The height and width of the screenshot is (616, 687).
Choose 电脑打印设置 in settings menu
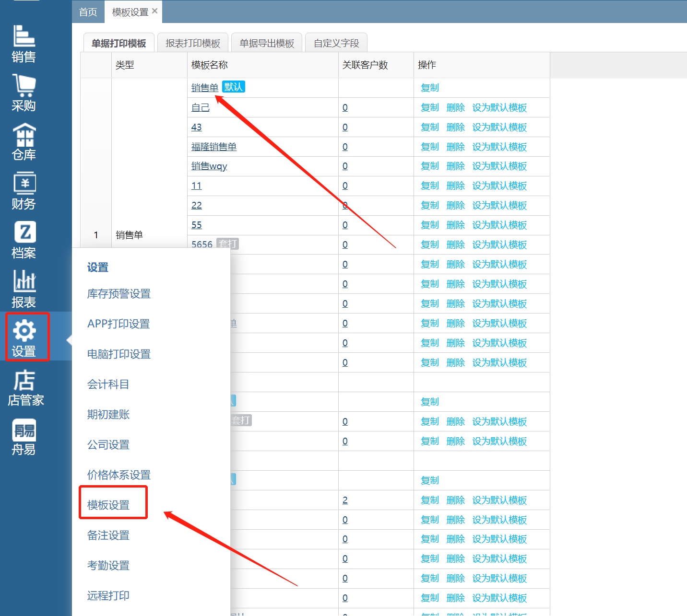[x=119, y=354]
